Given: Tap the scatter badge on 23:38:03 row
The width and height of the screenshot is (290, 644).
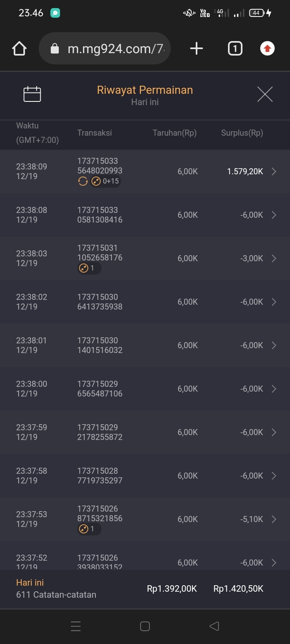Looking at the screenshot, I should pos(89,268).
